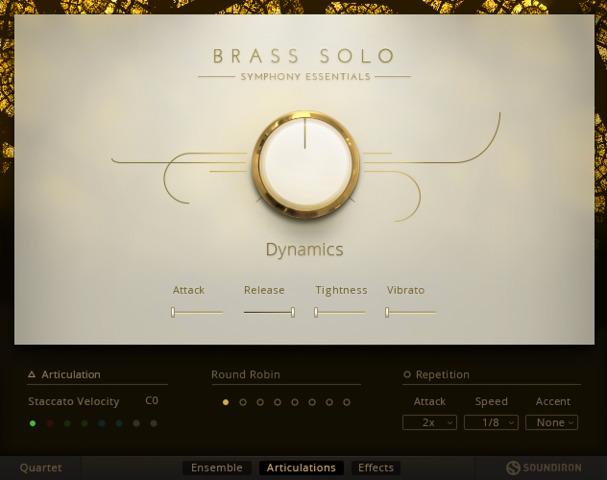This screenshot has width=607, height=480.
Task: Select the eighth gray articulation dot
Action: 154,423
